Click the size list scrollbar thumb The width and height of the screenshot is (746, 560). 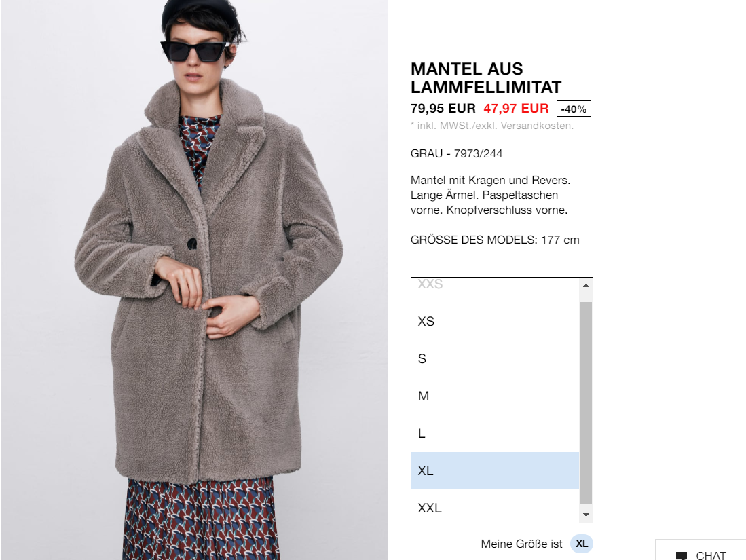(x=586, y=403)
